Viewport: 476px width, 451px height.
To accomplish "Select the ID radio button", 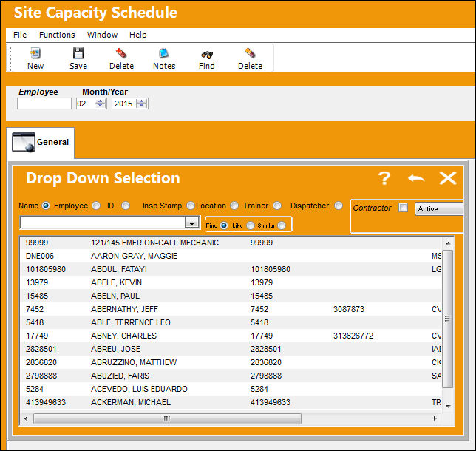I will [126, 206].
